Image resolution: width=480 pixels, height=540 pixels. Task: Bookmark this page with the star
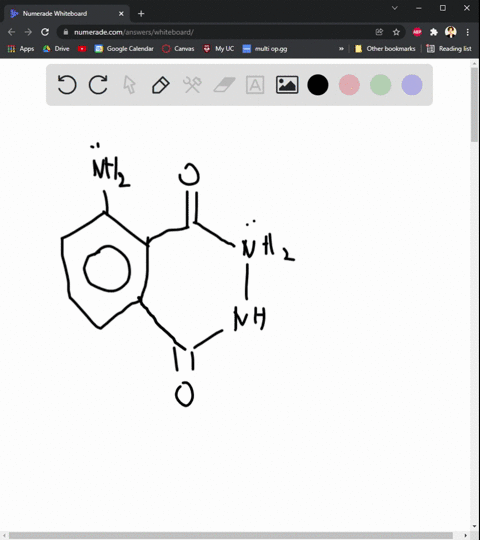[x=396, y=32]
